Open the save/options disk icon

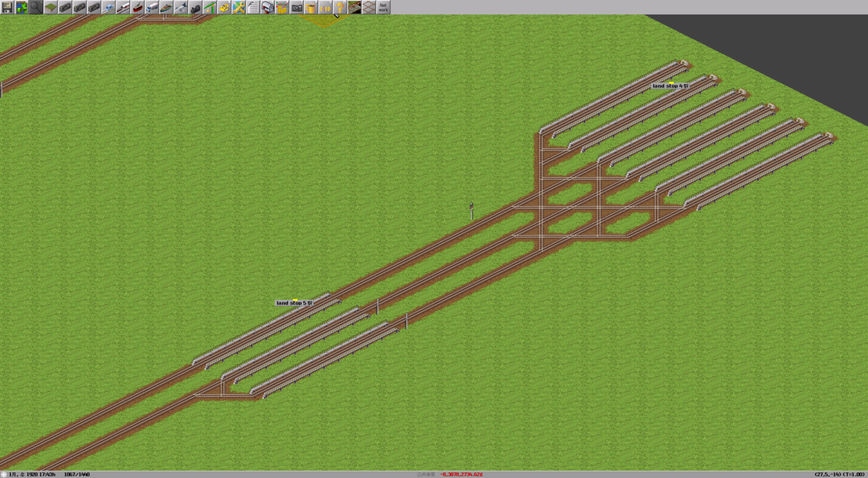pyautogui.click(x=7, y=7)
